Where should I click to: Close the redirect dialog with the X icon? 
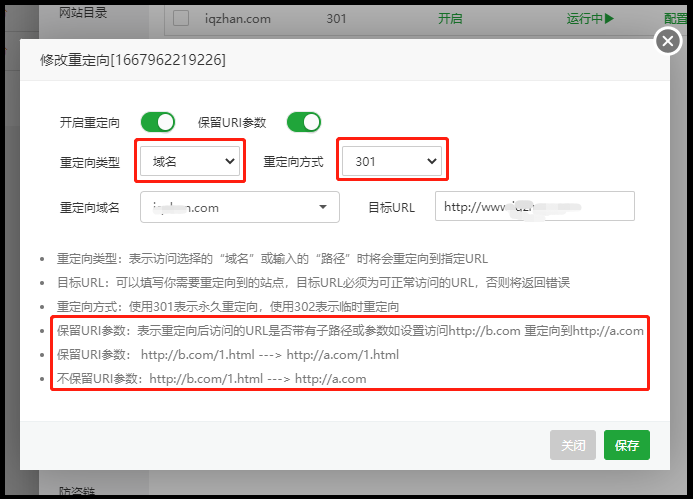667,41
